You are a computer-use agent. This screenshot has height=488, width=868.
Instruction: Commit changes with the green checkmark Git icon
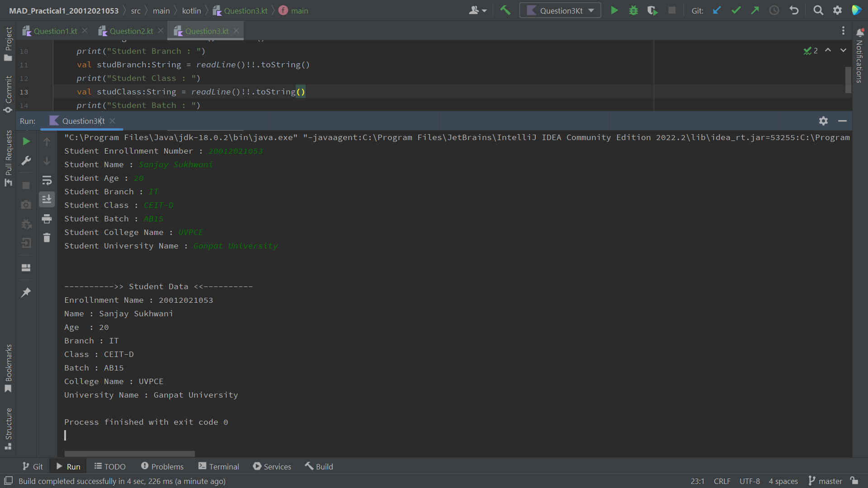click(x=736, y=10)
